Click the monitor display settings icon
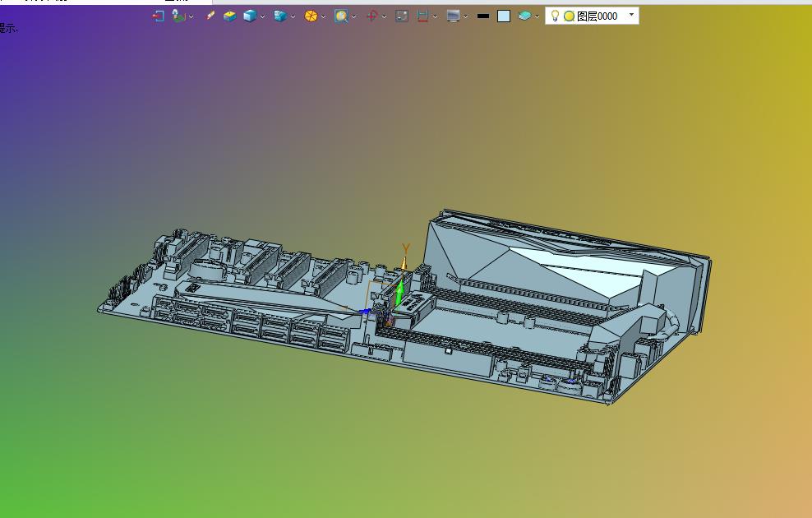812x518 pixels. click(453, 16)
